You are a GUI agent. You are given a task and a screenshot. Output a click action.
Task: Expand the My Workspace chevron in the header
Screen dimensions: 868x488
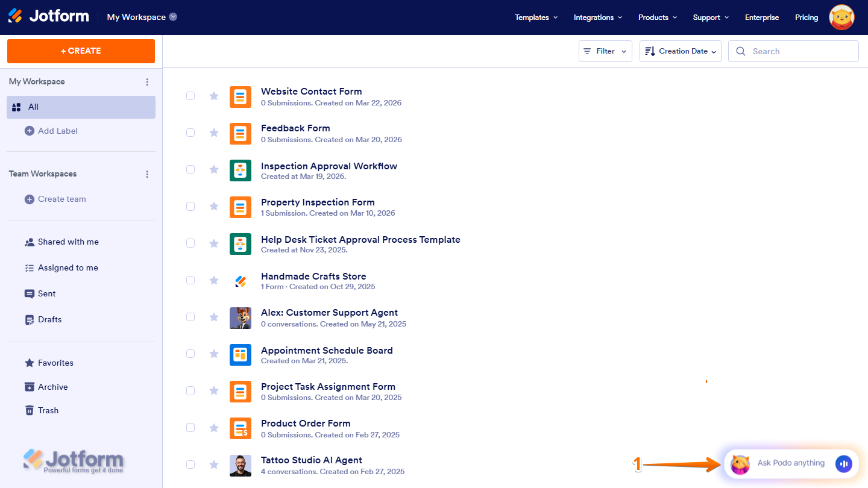pos(174,17)
